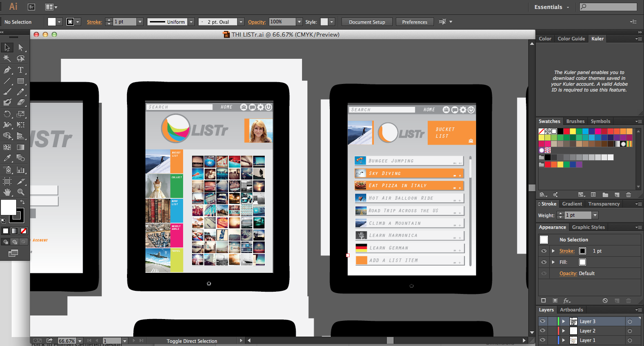The image size is (644, 346).
Task: Click Layer 3 target circle
Action: tap(630, 321)
